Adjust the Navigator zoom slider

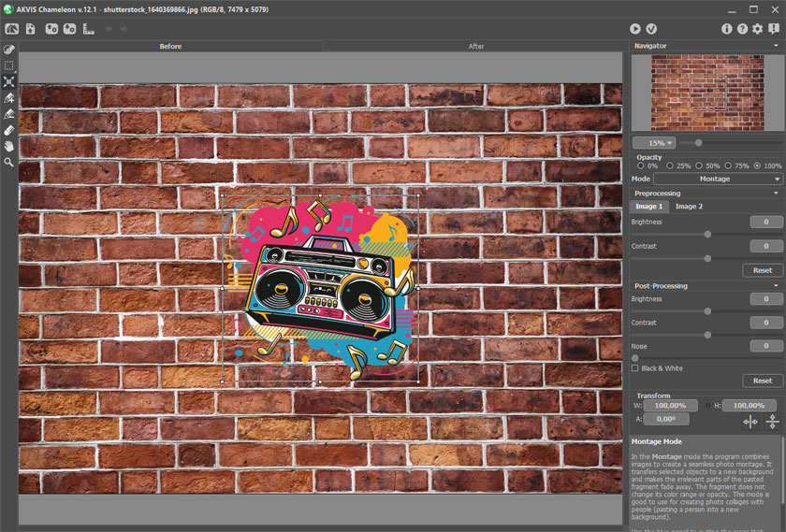point(698,143)
